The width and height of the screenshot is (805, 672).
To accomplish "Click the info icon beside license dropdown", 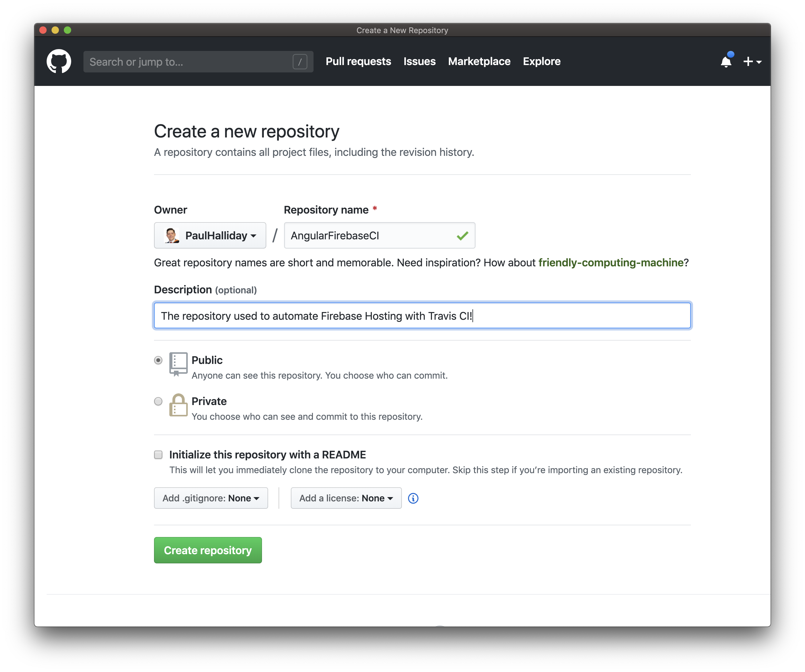I will tap(413, 498).
